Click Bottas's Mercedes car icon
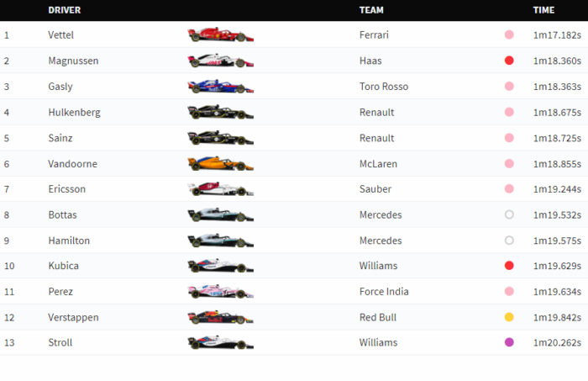The width and height of the screenshot is (588, 381). point(220,215)
